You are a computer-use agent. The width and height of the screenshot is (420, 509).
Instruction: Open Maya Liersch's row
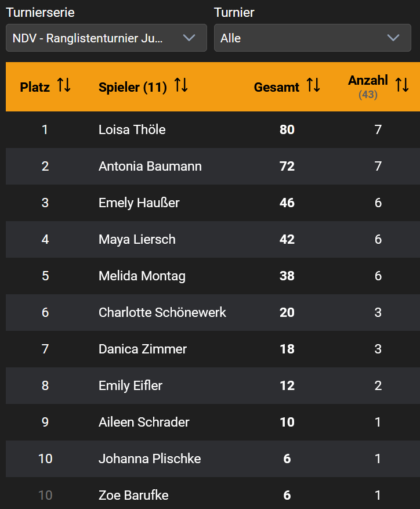pyautogui.click(x=137, y=239)
